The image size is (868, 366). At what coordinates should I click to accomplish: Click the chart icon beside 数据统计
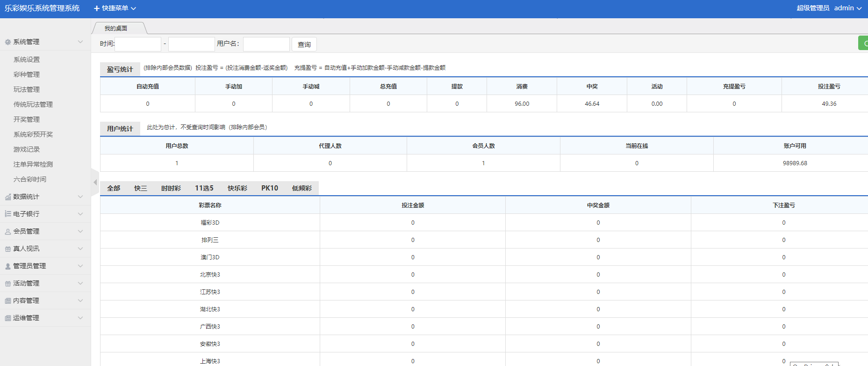[7, 197]
